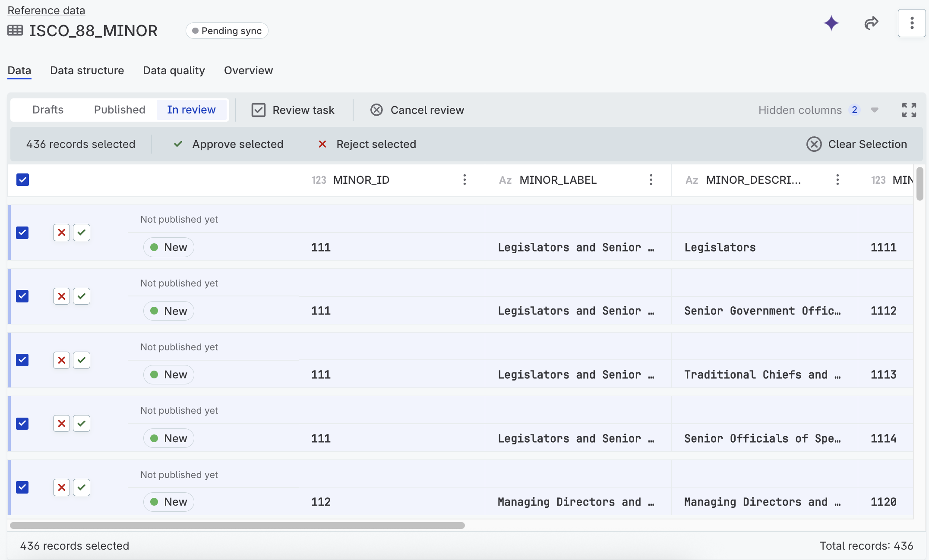Viewport: 929px width, 560px height.
Task: Approve the record labeled Managing Directors
Action: coord(81,487)
